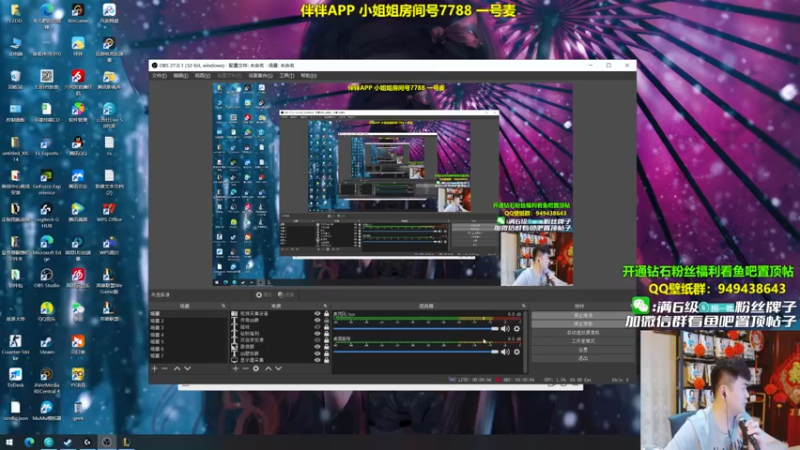Open the GeForce Experience desktop icon
Viewport: 800px width, 450px height.
click(46, 182)
